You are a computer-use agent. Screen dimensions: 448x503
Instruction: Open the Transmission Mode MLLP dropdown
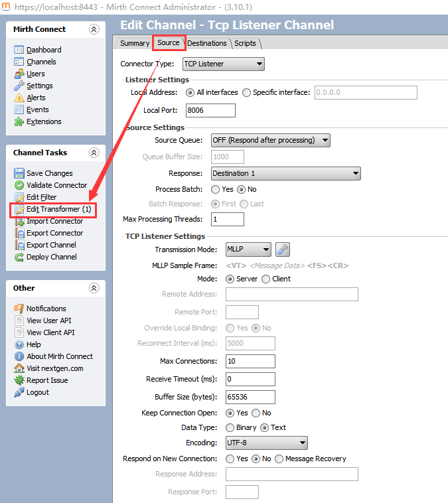248,250
